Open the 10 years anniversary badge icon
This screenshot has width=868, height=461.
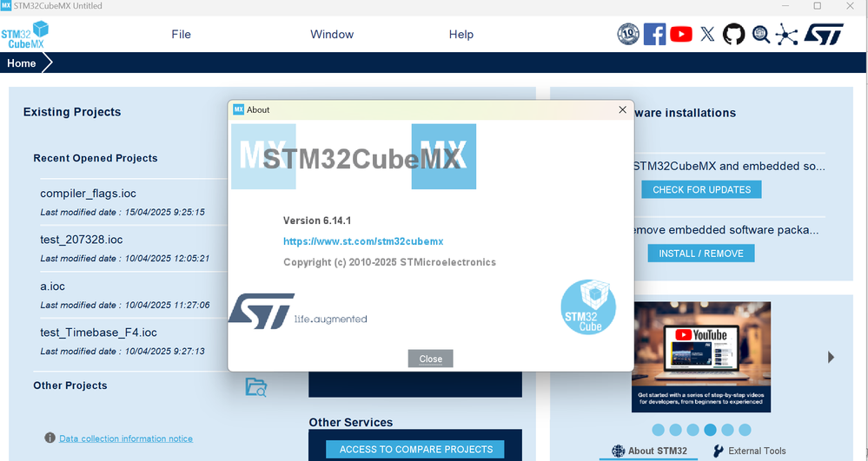pyautogui.click(x=628, y=35)
